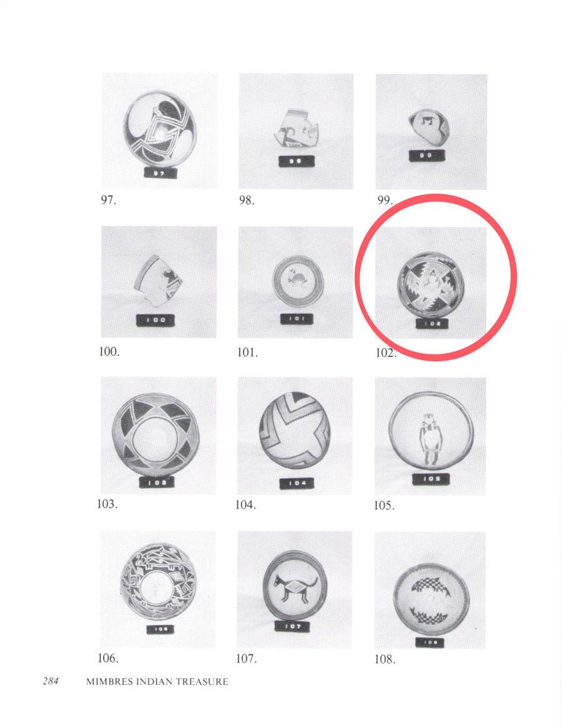This screenshot has height=728, width=562.
Task: Open the broken bowl photo 99
Action: [431, 132]
